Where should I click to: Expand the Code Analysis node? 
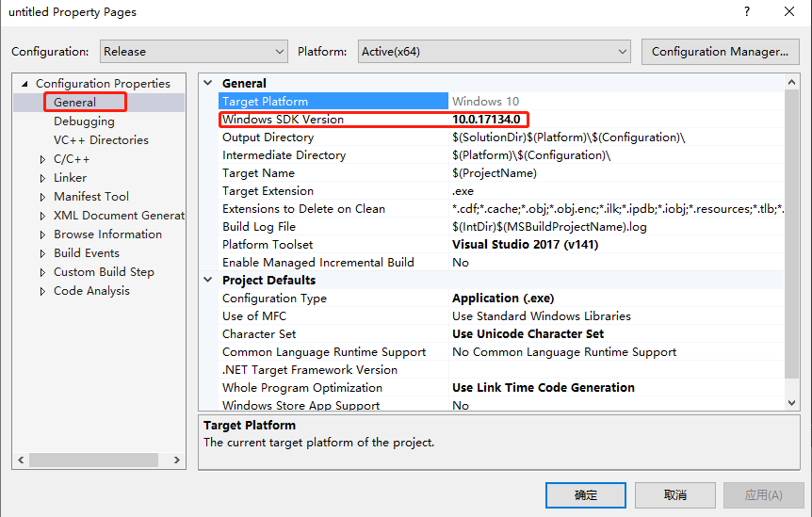click(42, 291)
